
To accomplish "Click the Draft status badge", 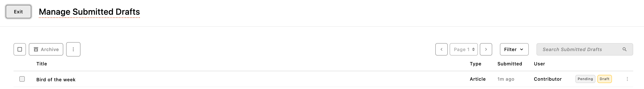I will pos(604,79).
